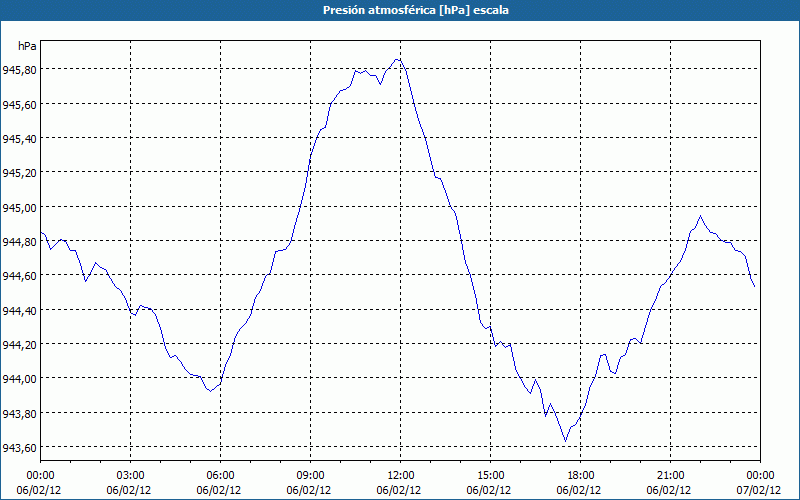Select the hPa unit label
This screenshot has height=500, width=800.
point(27,46)
